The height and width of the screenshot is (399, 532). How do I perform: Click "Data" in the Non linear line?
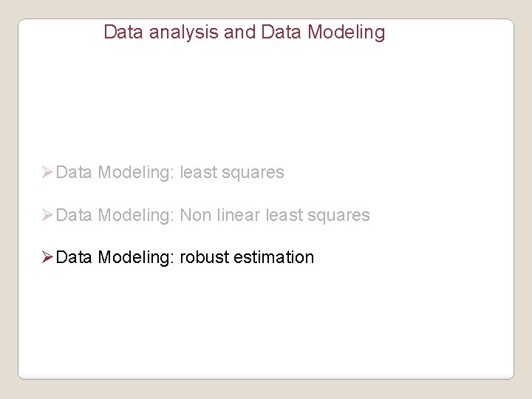click(74, 215)
